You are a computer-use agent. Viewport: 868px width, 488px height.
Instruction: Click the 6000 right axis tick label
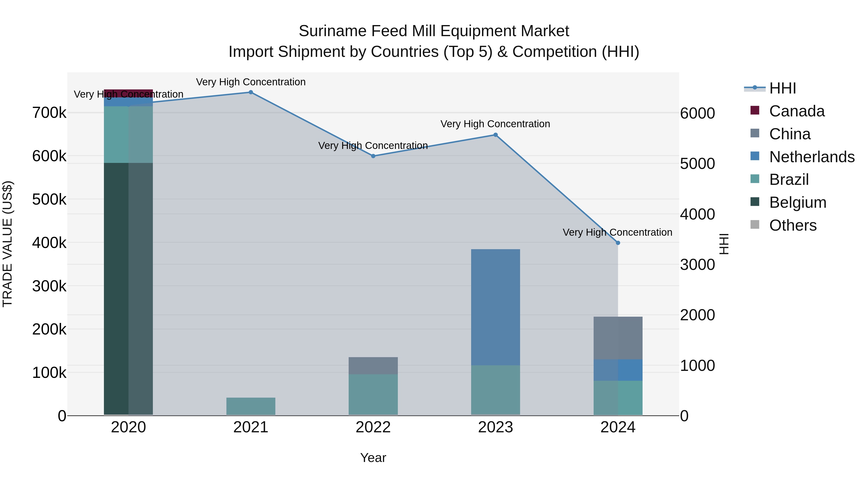(x=698, y=114)
